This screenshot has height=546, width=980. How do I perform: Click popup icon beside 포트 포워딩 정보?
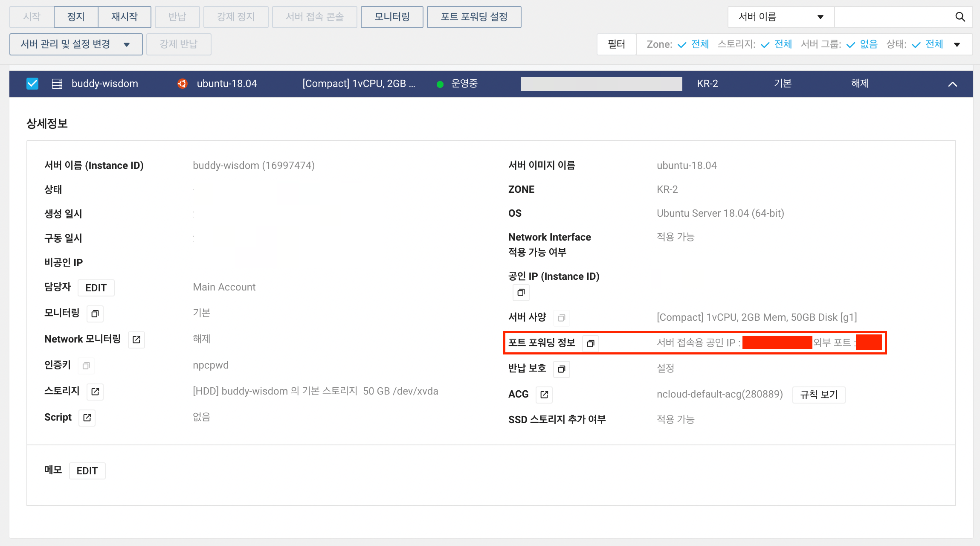(x=591, y=343)
